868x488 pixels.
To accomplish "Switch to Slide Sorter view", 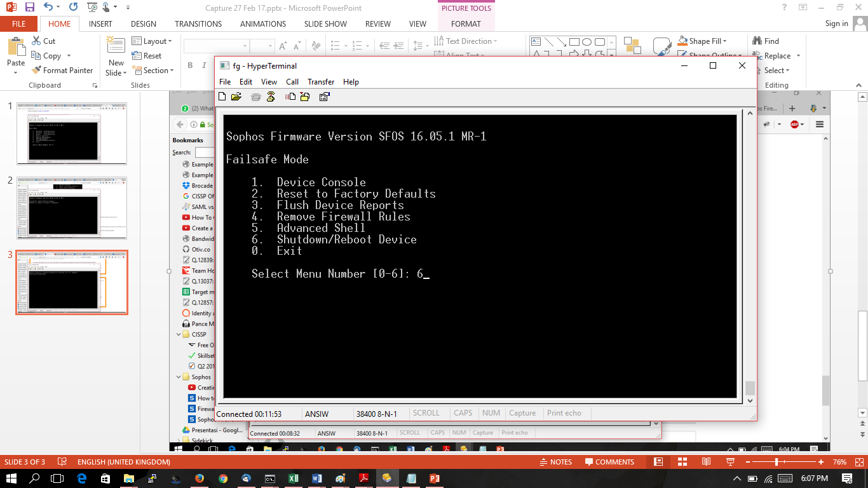I will pos(682,462).
